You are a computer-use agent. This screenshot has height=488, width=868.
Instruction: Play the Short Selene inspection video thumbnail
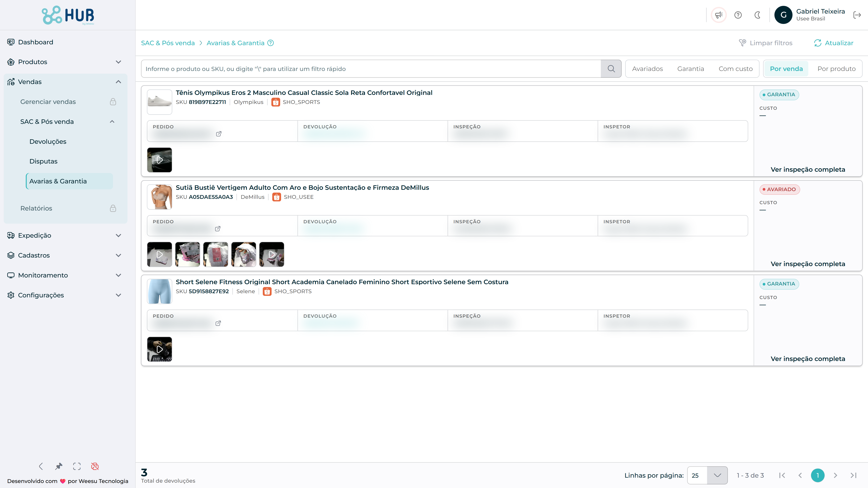click(159, 349)
